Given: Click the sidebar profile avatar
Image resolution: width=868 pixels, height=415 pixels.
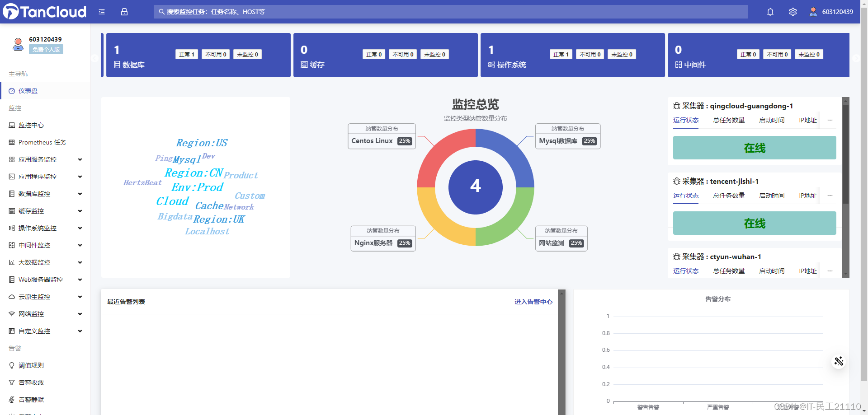Looking at the screenshot, I should (x=18, y=44).
